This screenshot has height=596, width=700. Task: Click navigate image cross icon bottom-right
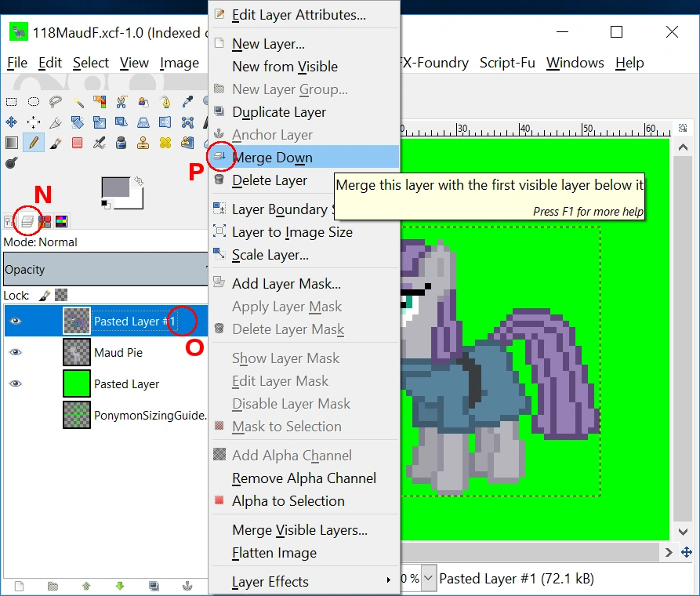[686, 553]
